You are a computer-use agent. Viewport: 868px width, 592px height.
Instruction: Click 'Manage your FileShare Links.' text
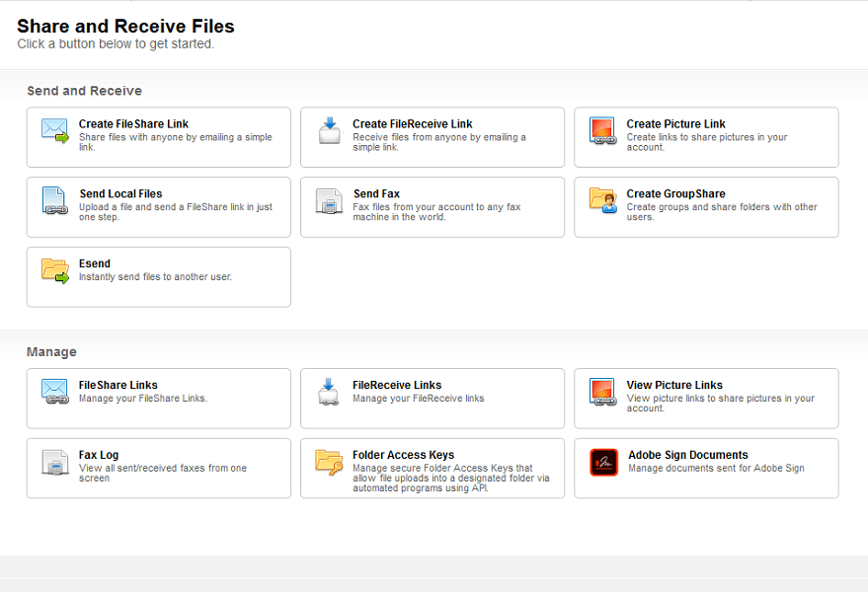[x=143, y=399]
